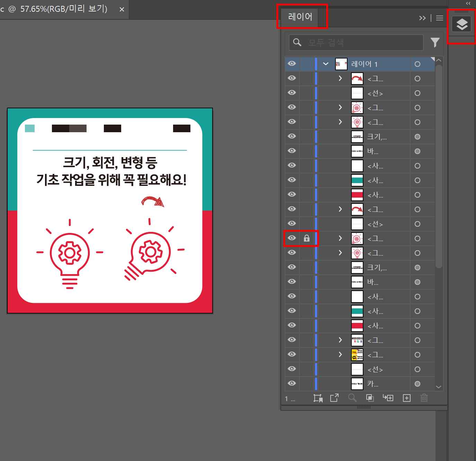The height and width of the screenshot is (461, 476).
Task: Click the Collect for Export icon
Action: point(334,398)
